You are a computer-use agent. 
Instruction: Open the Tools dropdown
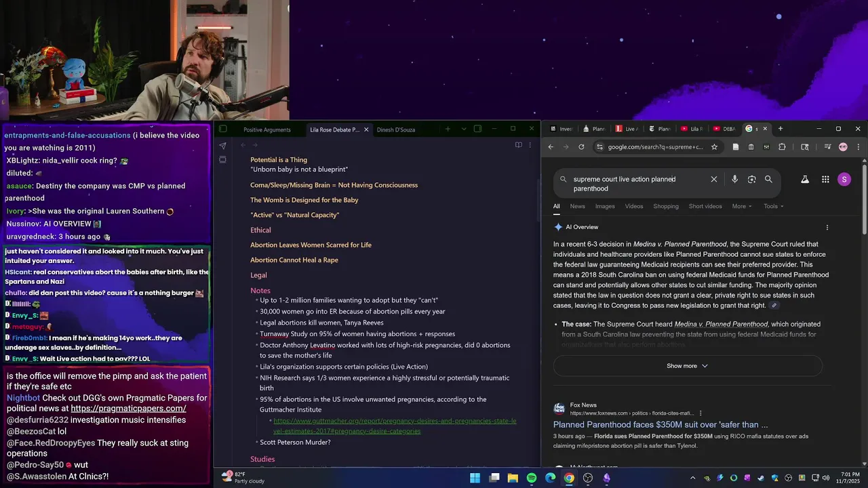[773, 206]
